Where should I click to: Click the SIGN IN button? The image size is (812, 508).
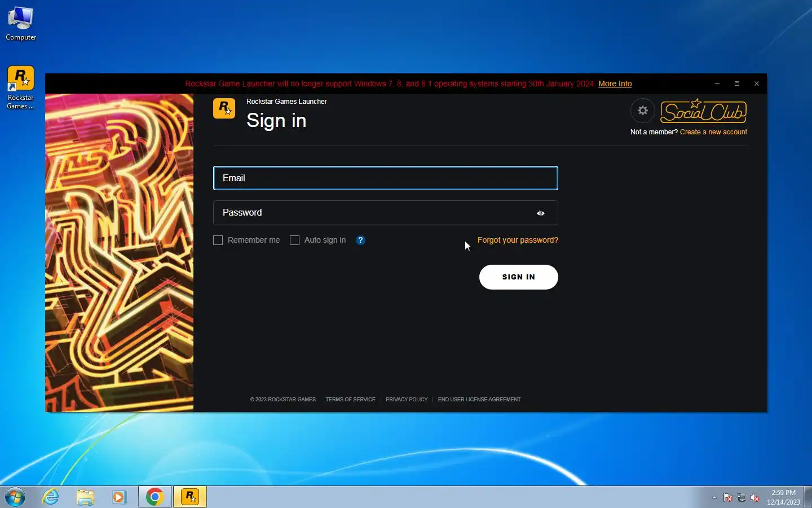(x=519, y=277)
